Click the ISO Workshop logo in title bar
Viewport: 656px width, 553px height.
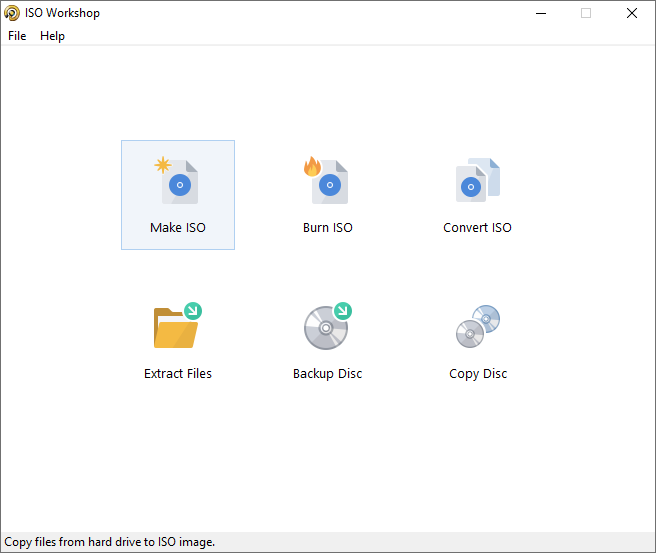coord(12,13)
